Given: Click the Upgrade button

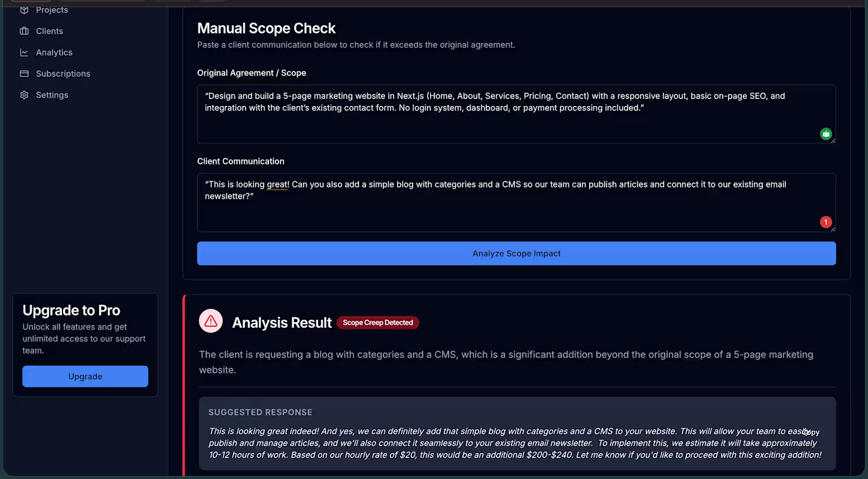Looking at the screenshot, I should [85, 376].
